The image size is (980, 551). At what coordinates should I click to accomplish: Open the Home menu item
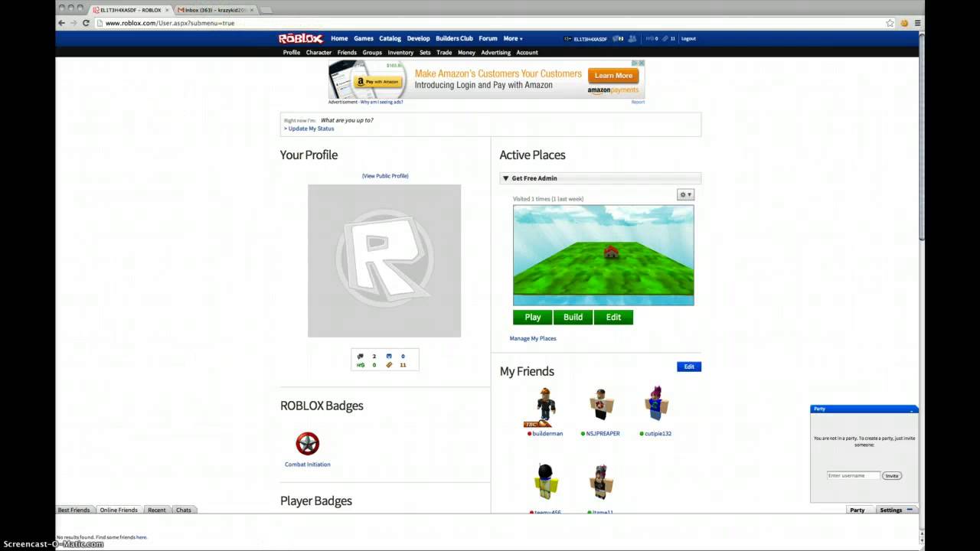[x=339, y=38]
